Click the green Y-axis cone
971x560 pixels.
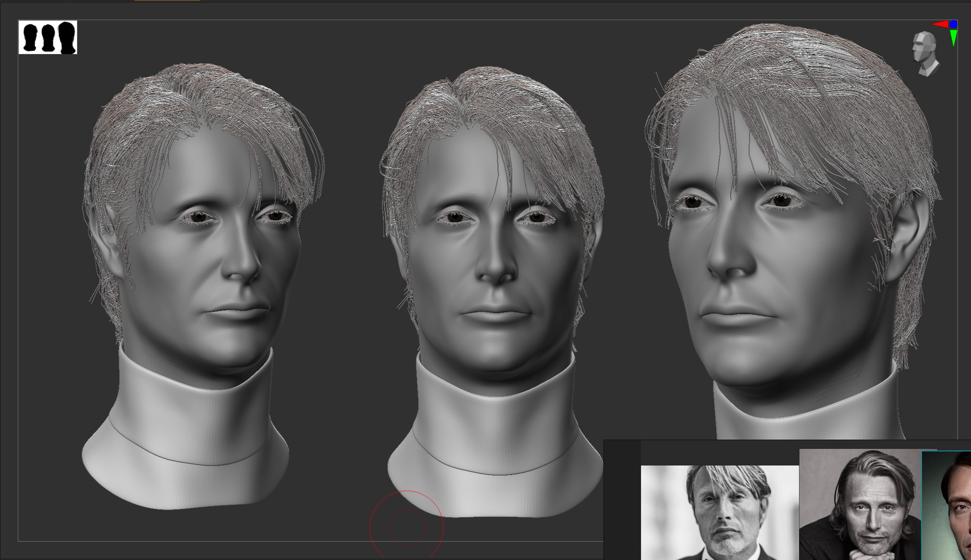953,38
